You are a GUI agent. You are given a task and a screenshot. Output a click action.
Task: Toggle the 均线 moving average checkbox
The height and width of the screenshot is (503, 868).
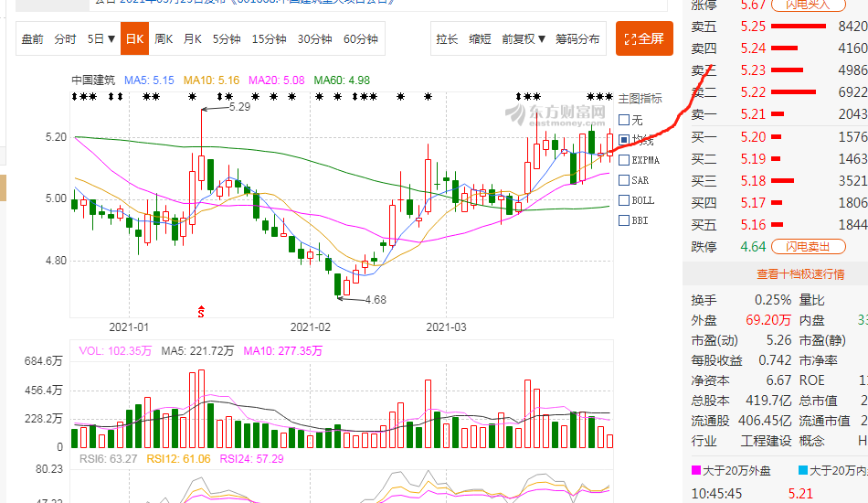tap(624, 140)
